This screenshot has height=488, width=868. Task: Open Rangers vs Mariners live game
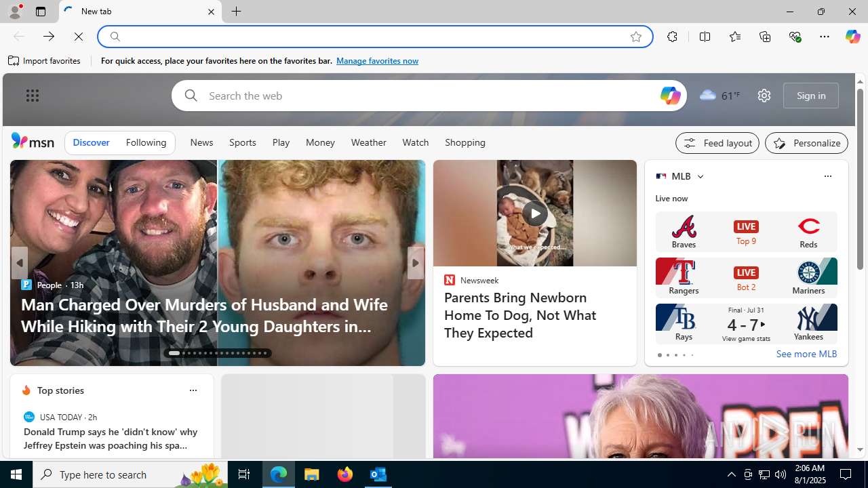pos(746,277)
